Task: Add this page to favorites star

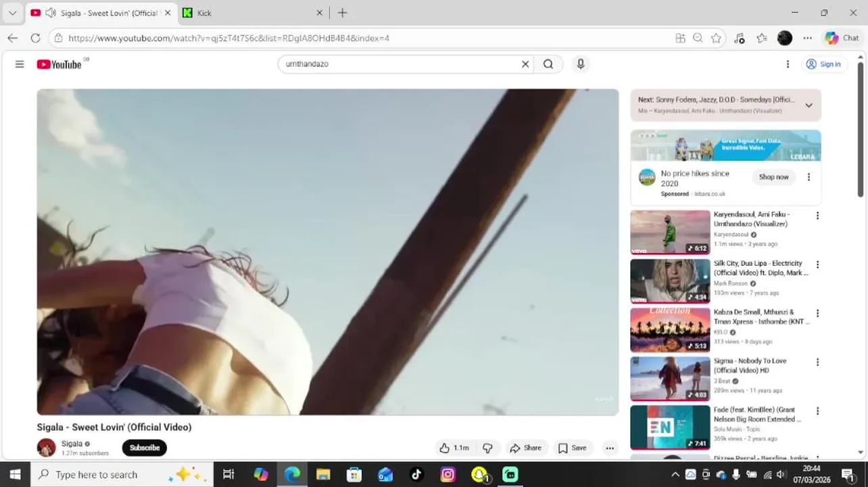Action: (716, 38)
